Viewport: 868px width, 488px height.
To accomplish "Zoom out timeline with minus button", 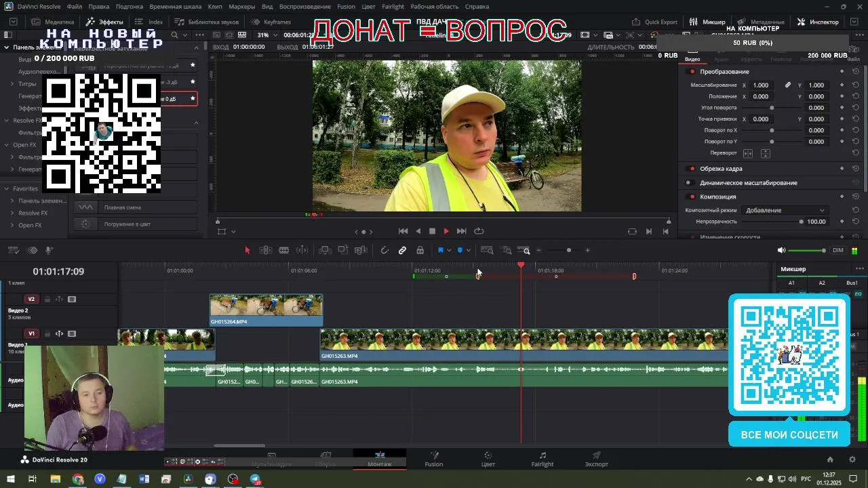I will click(x=539, y=251).
